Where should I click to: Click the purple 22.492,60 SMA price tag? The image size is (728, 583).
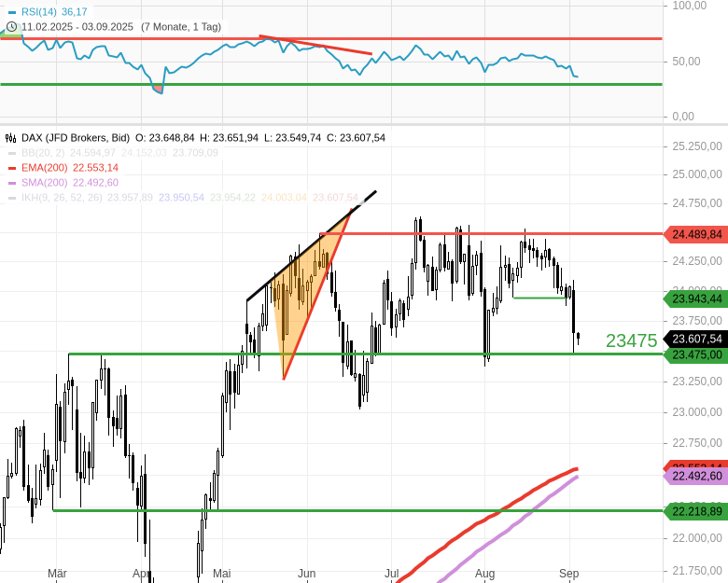pos(695,477)
